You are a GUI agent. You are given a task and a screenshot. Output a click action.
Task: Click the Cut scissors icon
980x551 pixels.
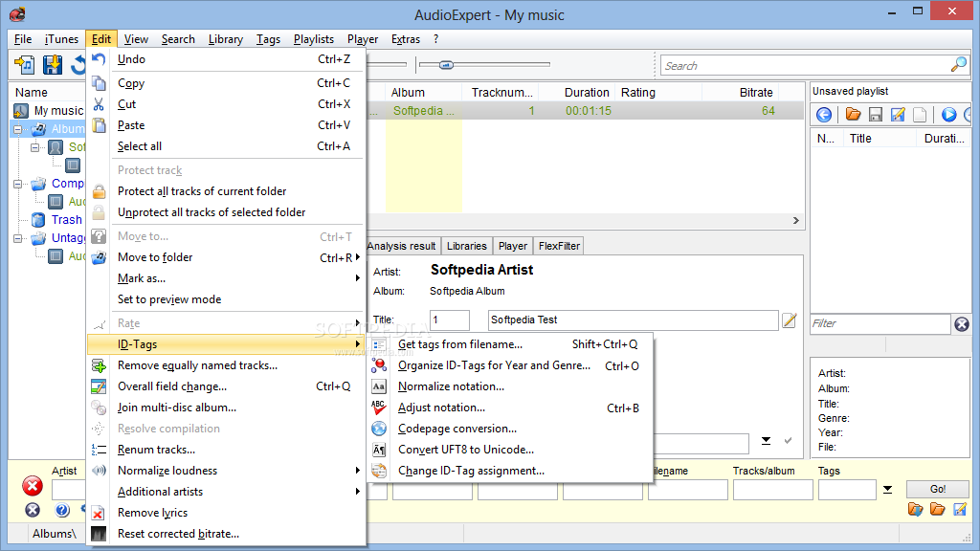coord(99,104)
